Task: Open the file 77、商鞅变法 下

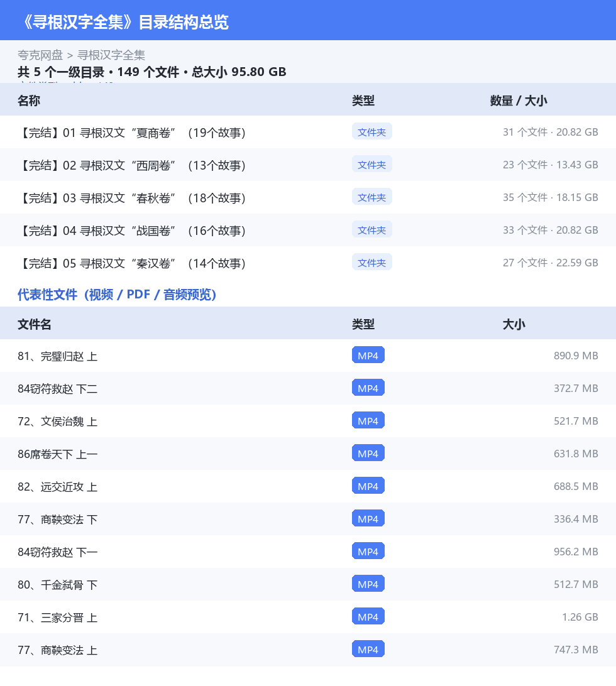Action: pos(57,520)
